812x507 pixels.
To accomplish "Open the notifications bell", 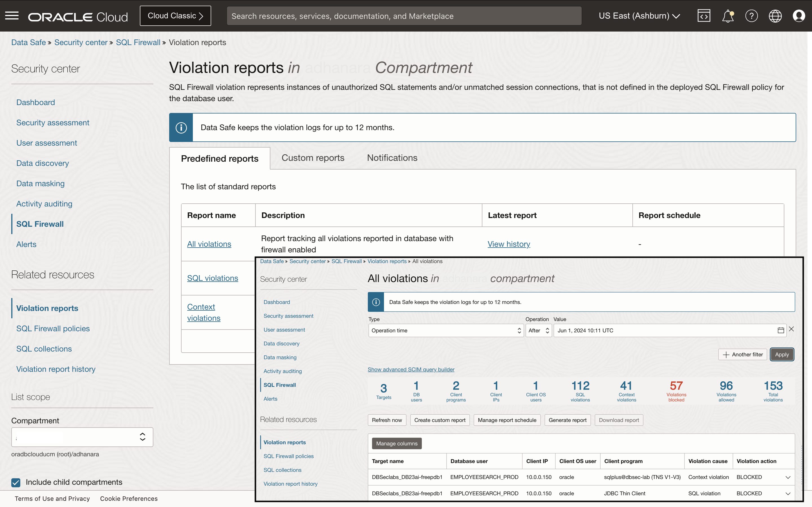I will pyautogui.click(x=728, y=15).
